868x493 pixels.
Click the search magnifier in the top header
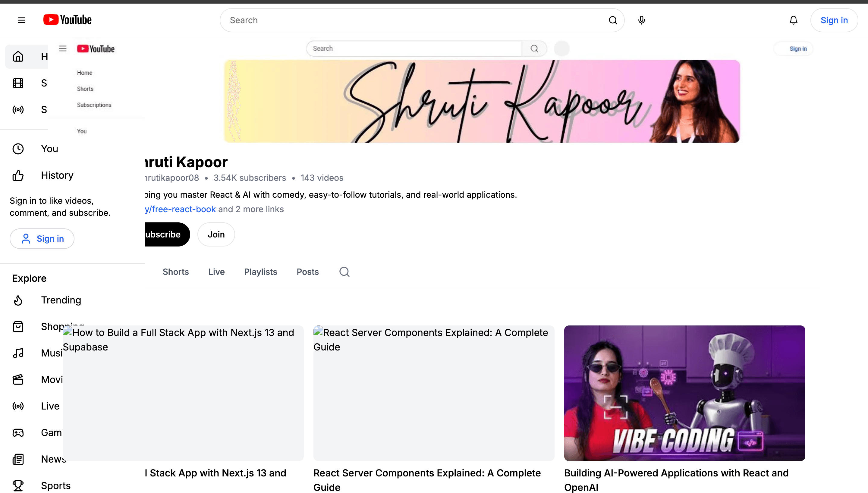point(613,20)
